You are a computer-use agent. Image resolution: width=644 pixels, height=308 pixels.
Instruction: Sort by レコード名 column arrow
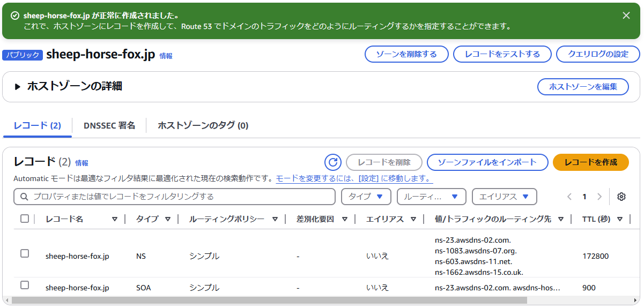114,219
